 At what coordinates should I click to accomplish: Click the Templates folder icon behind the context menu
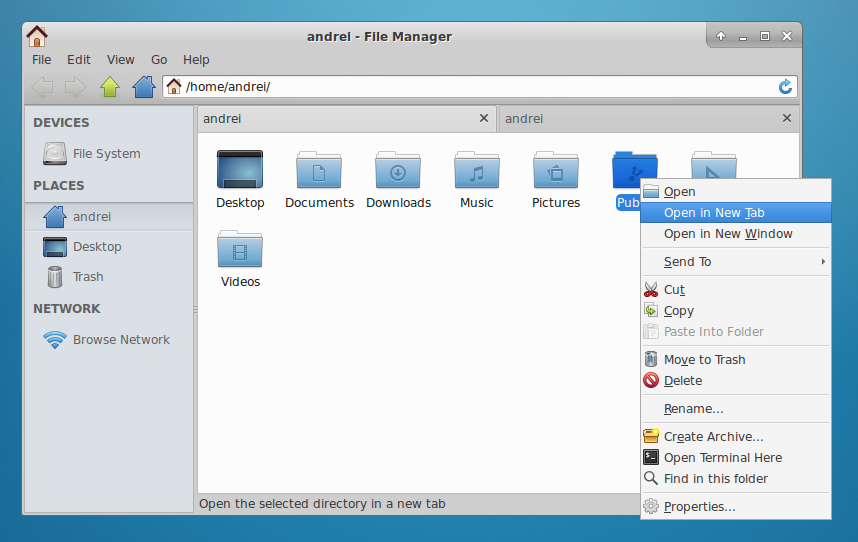[714, 165]
